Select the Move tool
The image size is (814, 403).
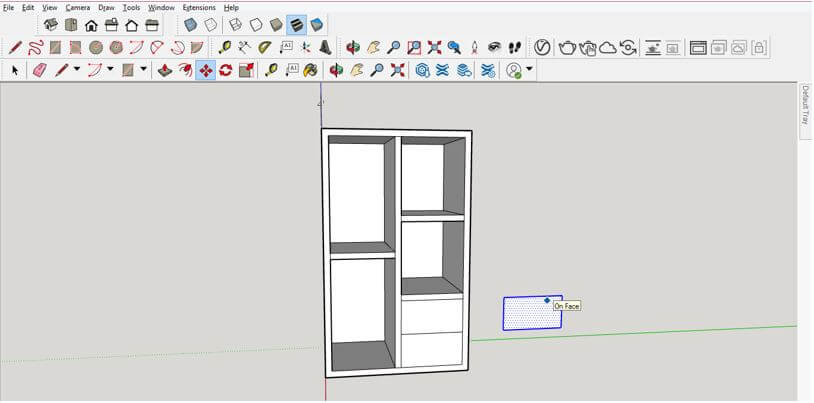click(x=206, y=70)
